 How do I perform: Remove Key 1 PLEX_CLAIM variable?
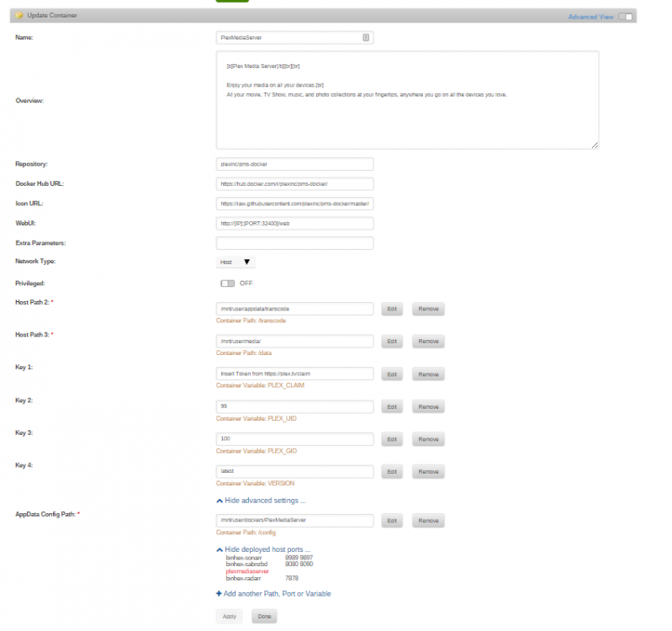pos(429,374)
